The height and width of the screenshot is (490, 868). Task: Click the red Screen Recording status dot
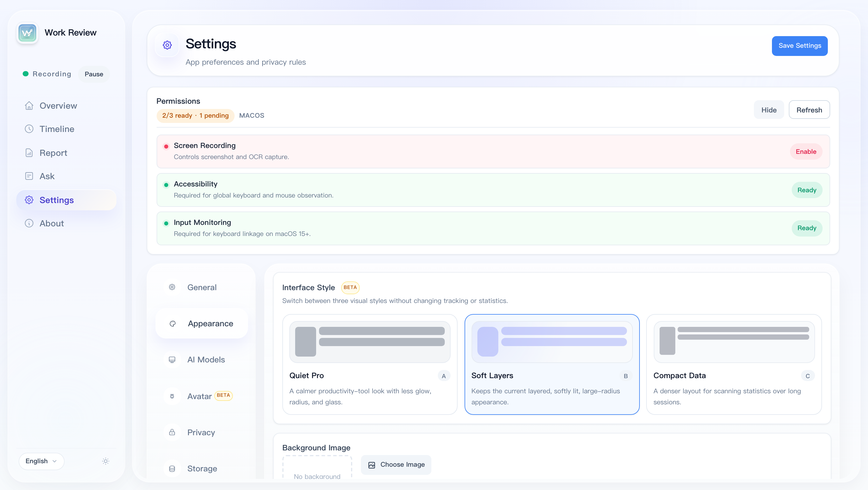(x=166, y=146)
